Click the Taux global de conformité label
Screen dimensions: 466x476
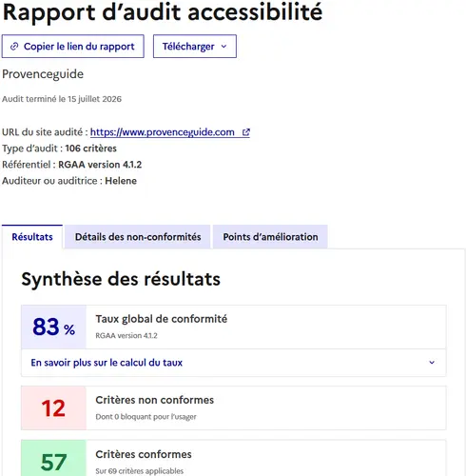pyautogui.click(x=162, y=319)
